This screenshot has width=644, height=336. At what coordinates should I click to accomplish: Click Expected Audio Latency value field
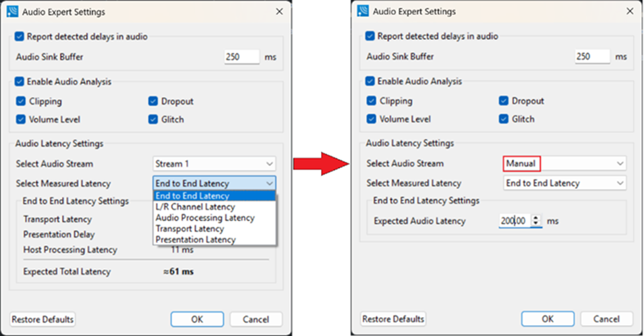(515, 221)
